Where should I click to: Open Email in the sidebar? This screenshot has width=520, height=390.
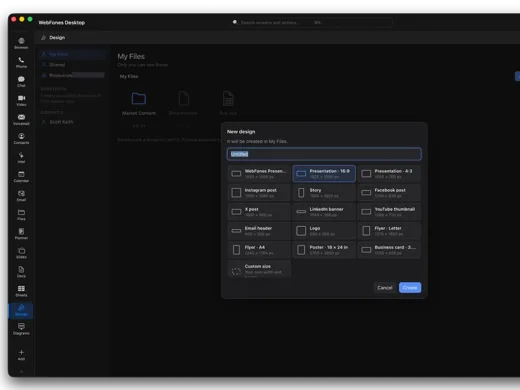tap(21, 195)
